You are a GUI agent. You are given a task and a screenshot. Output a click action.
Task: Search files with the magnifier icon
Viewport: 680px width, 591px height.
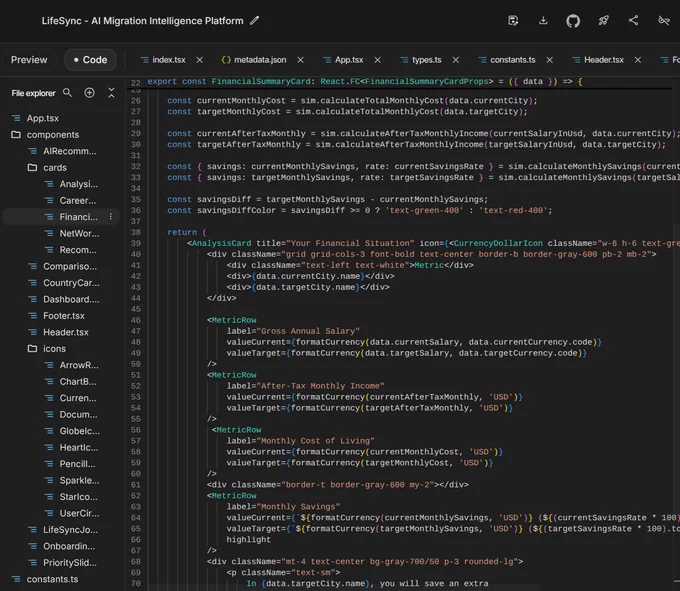[67, 93]
